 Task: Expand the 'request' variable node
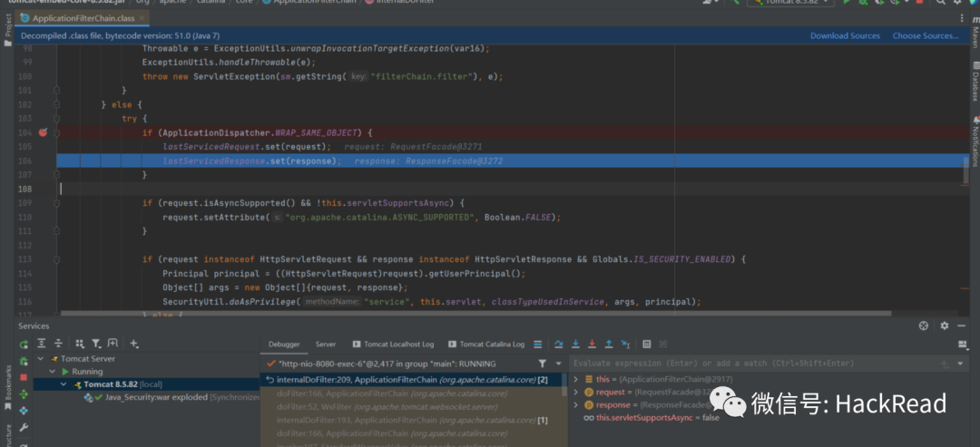click(575, 392)
